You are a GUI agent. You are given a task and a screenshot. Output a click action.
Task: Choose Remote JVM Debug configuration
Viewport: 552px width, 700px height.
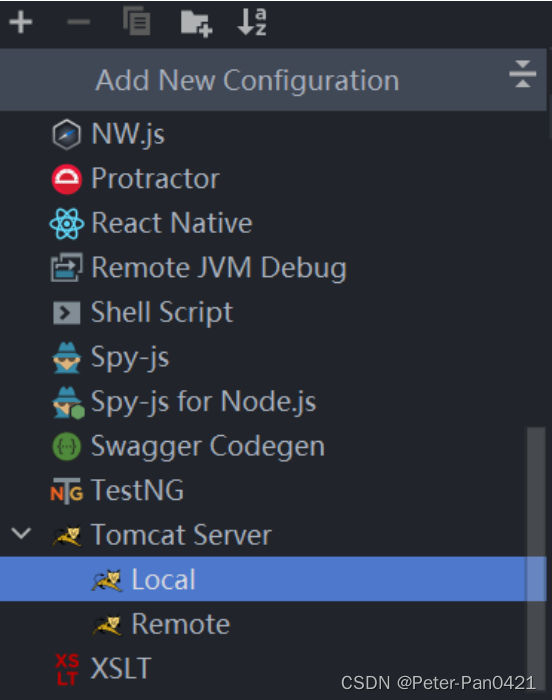pyautogui.click(x=219, y=268)
